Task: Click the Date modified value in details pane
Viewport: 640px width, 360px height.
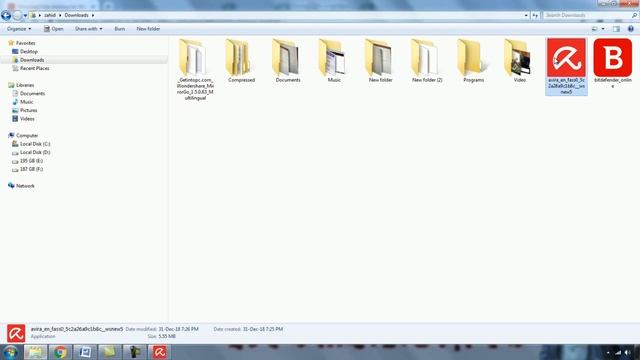Action: point(178,329)
